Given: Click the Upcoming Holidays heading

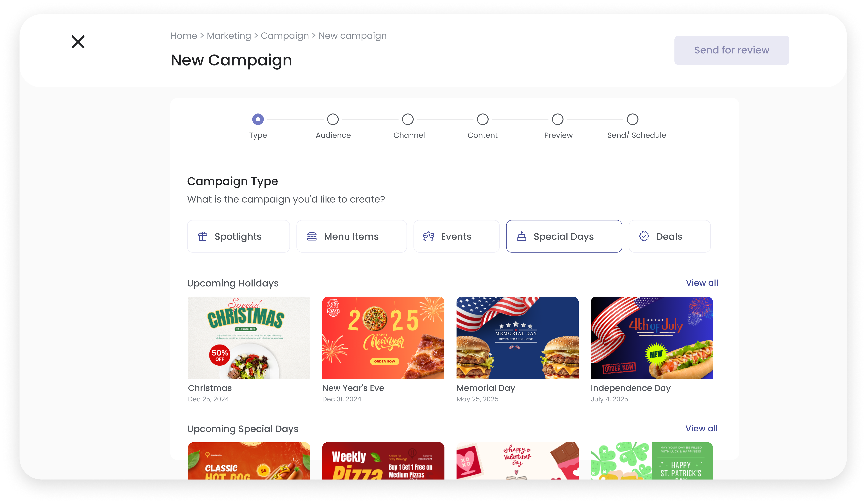Looking at the screenshot, I should (x=233, y=284).
